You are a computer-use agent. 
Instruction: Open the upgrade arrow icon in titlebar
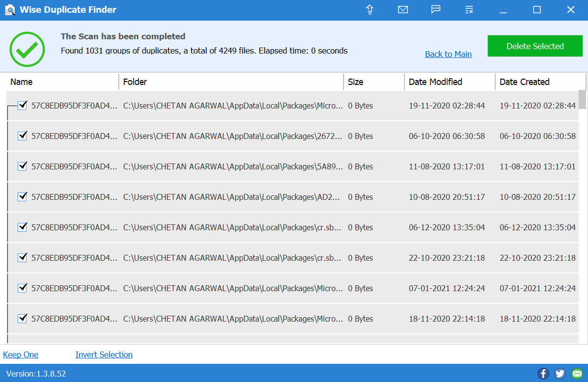tap(370, 9)
